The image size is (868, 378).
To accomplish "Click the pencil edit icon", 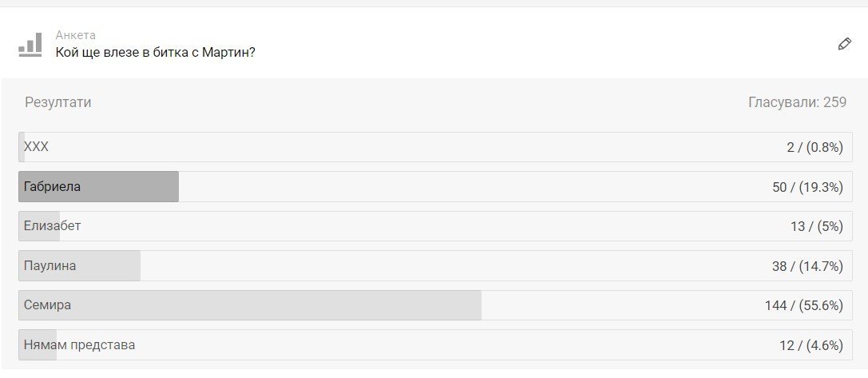I will tap(844, 44).
